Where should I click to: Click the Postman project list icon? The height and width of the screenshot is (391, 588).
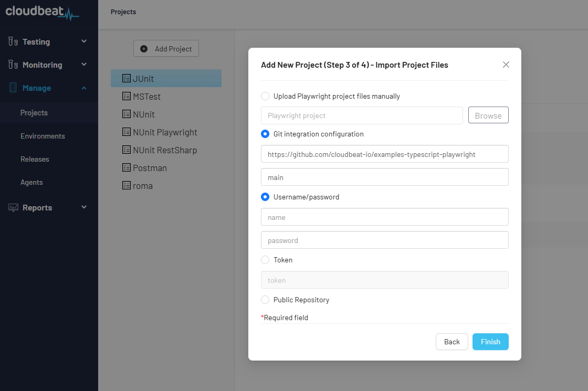tap(127, 167)
